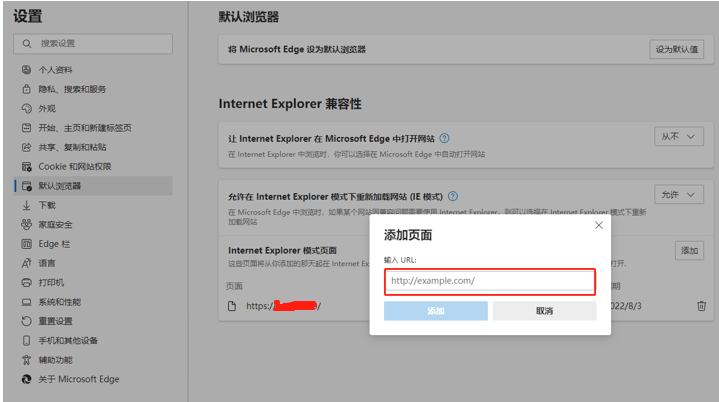Open 手机和其他设备 section
The width and height of the screenshot is (719, 402).
[94, 341]
